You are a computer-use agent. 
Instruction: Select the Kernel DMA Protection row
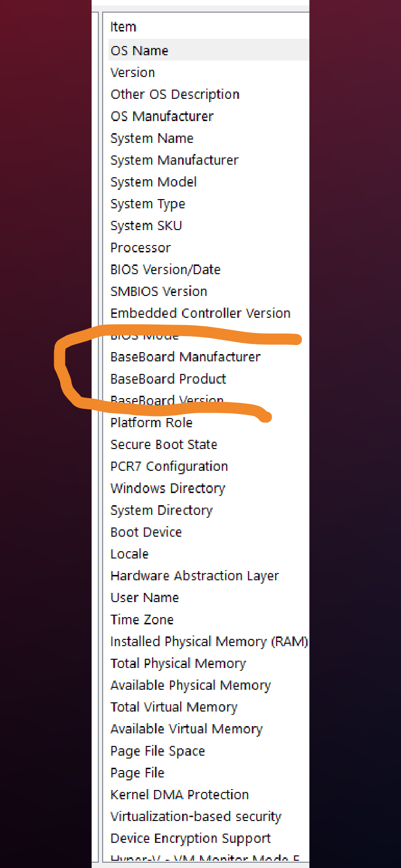[179, 794]
